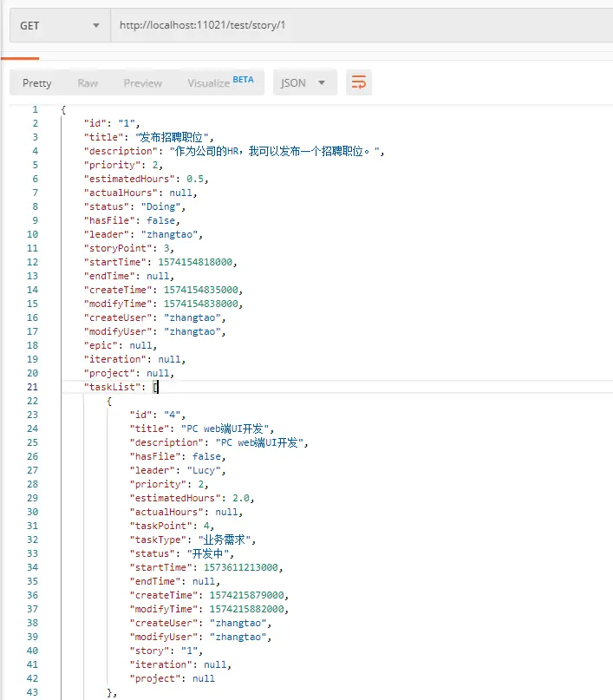
Task: Click the createTime value 1574154835000
Action: pyautogui.click(x=201, y=290)
